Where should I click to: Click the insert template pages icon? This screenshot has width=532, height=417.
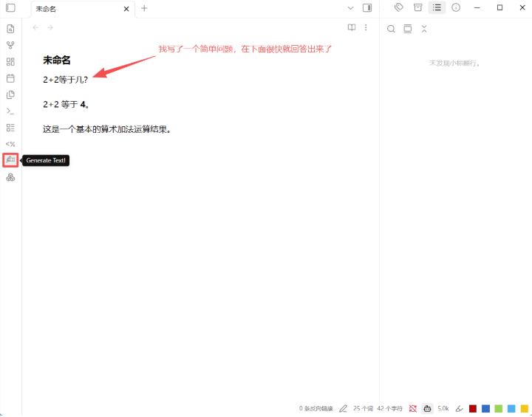[10, 94]
